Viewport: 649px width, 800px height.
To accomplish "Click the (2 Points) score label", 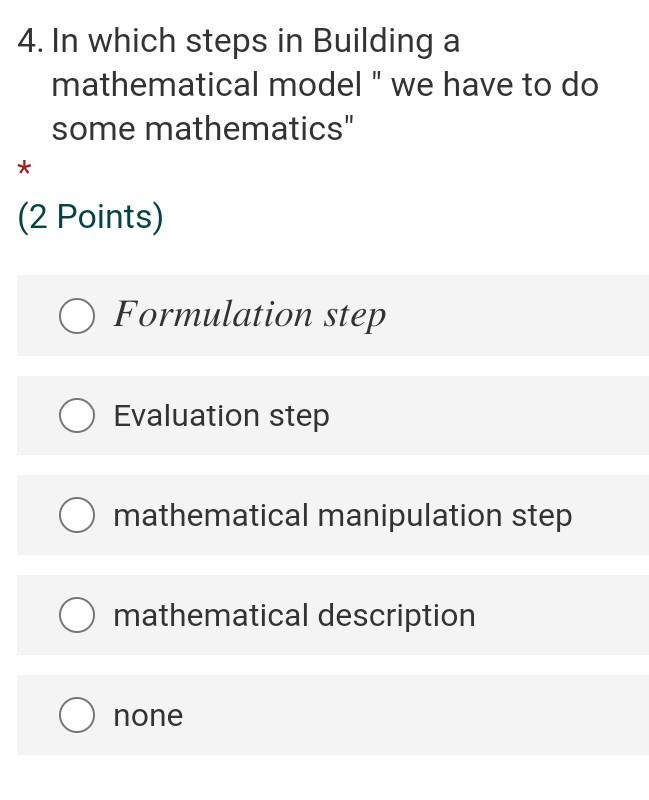I will pyautogui.click(x=90, y=217).
